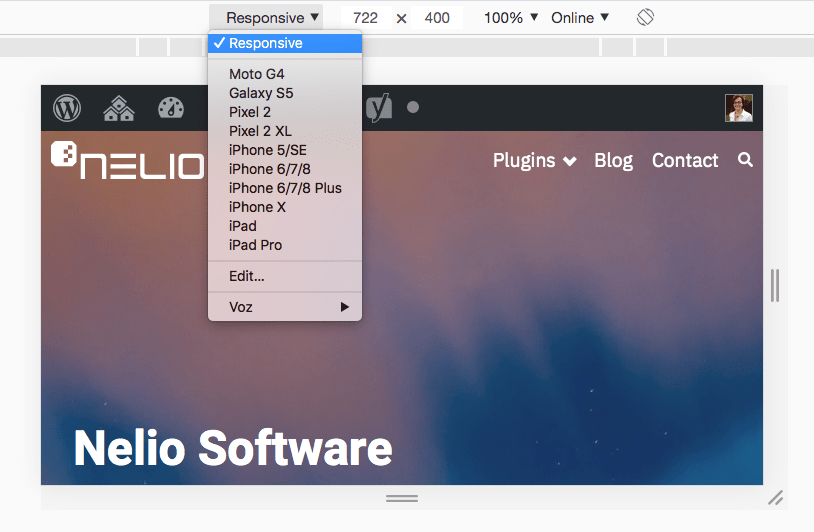Viewport: 814px width, 532px height.
Task: Open the 100% zoom dropdown
Action: tap(510, 18)
